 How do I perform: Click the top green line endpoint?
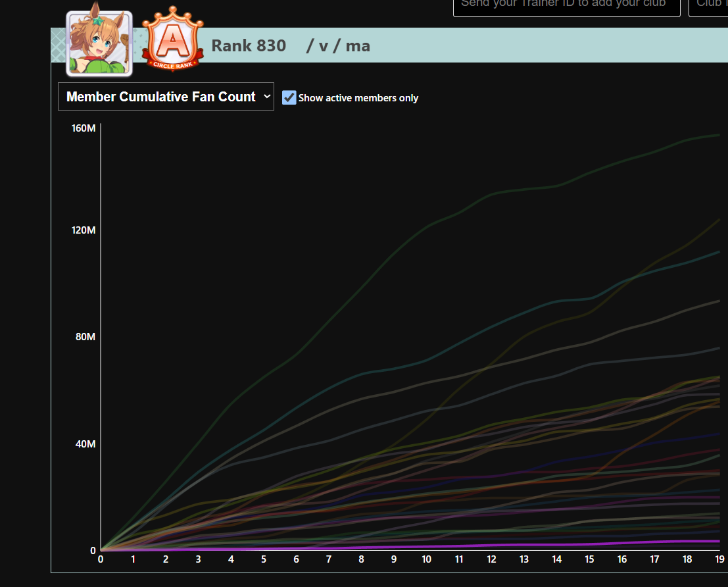[718, 136]
